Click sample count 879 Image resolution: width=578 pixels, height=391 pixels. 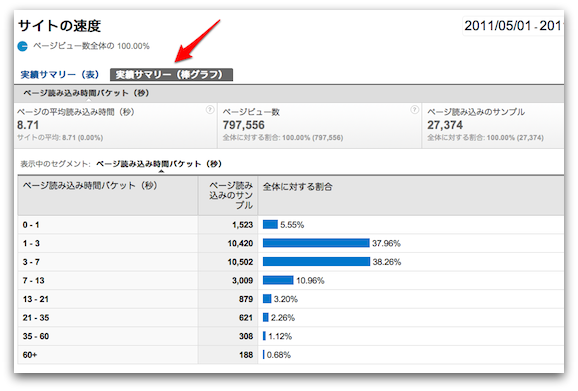coord(246,299)
